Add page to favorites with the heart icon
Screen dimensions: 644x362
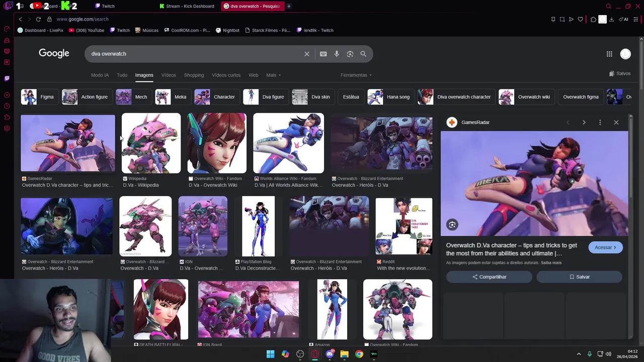[580, 19]
